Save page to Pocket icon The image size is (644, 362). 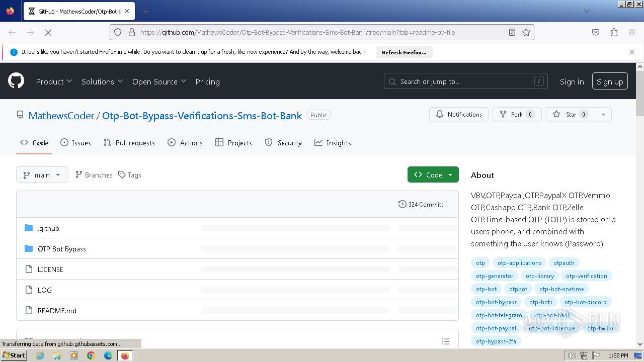pos(596,32)
